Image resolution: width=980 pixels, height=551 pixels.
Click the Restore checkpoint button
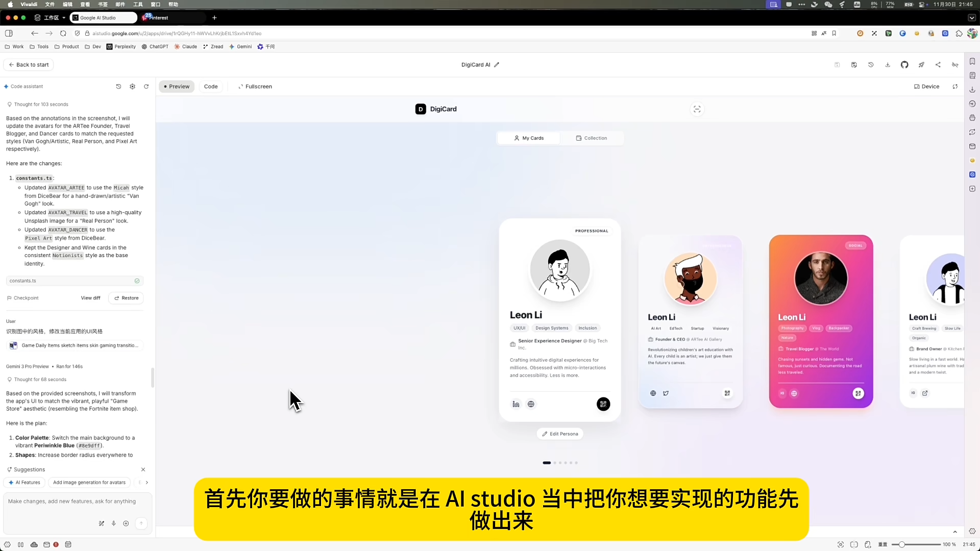tap(126, 298)
